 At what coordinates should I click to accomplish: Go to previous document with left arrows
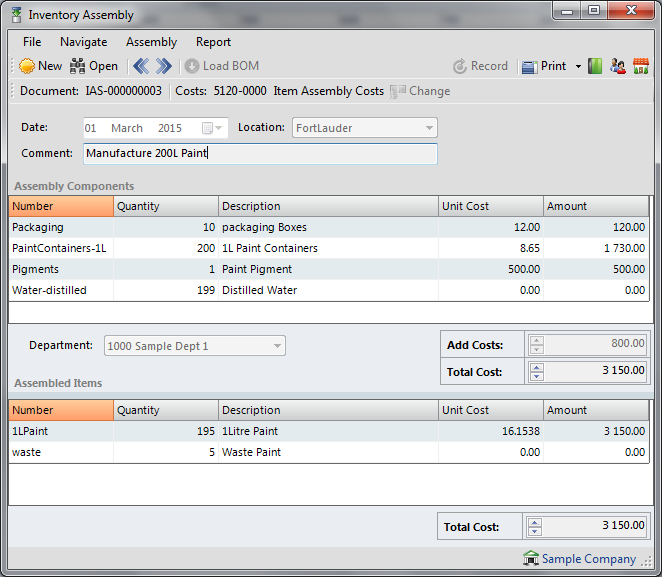pyautogui.click(x=141, y=66)
